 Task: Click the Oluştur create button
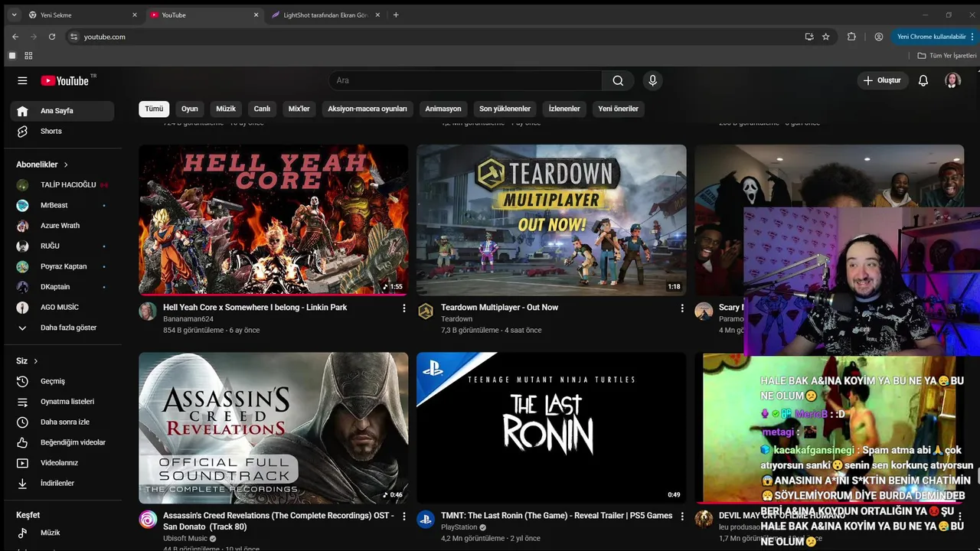click(x=882, y=80)
